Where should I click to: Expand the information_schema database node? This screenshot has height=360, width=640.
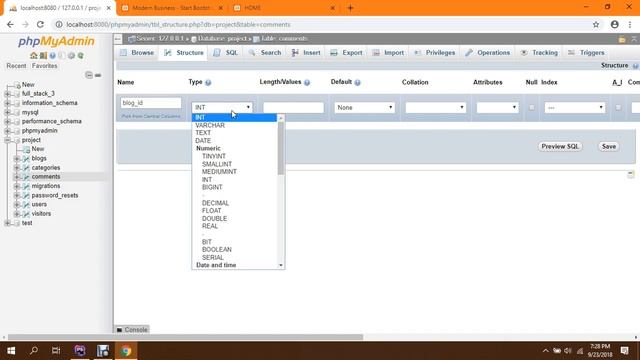click(x=7, y=103)
